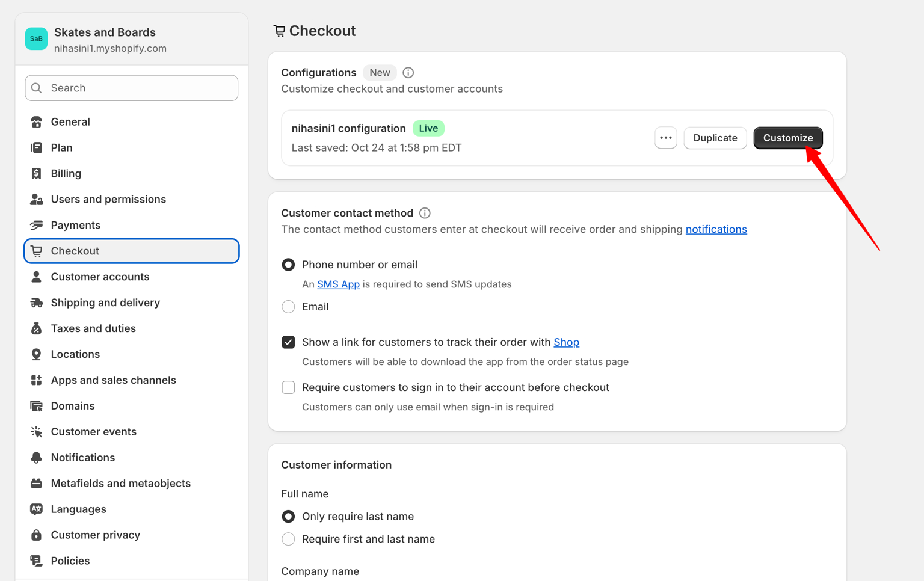Image resolution: width=924 pixels, height=581 pixels.
Task: Click the Shipping and delivery truck icon
Action: tap(37, 303)
